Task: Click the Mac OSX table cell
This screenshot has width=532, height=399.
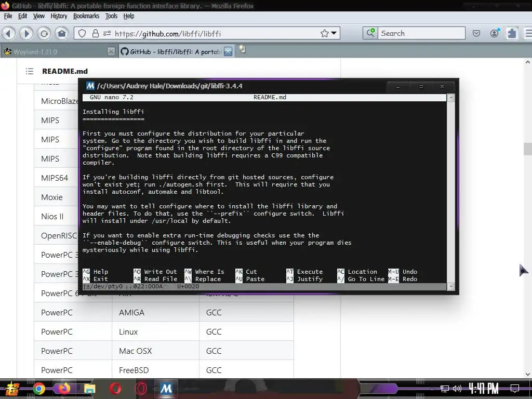Action: click(156, 351)
